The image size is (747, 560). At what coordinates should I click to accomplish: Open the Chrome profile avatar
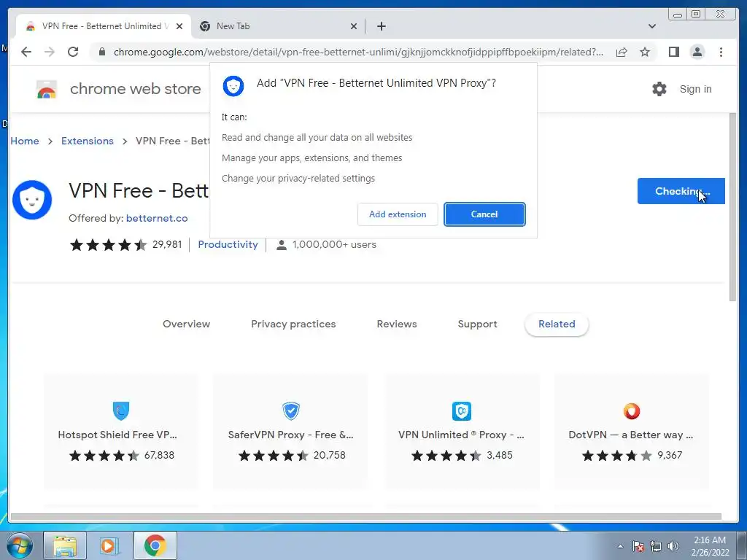point(697,52)
